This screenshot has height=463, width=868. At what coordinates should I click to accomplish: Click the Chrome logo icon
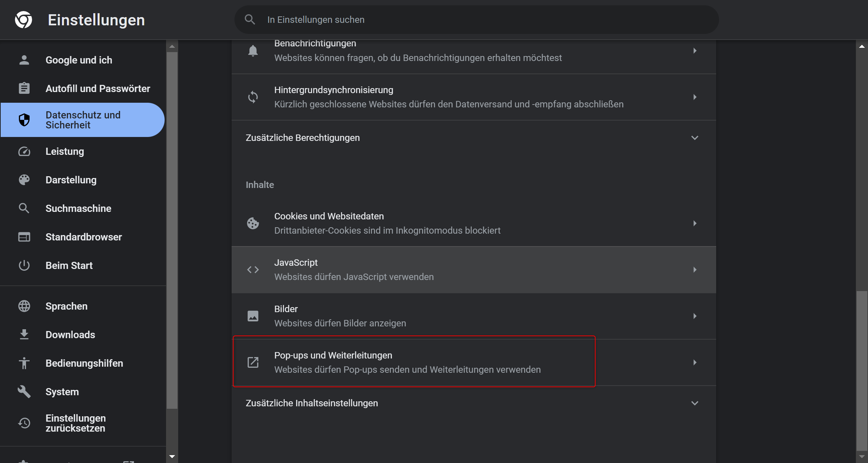[24, 20]
